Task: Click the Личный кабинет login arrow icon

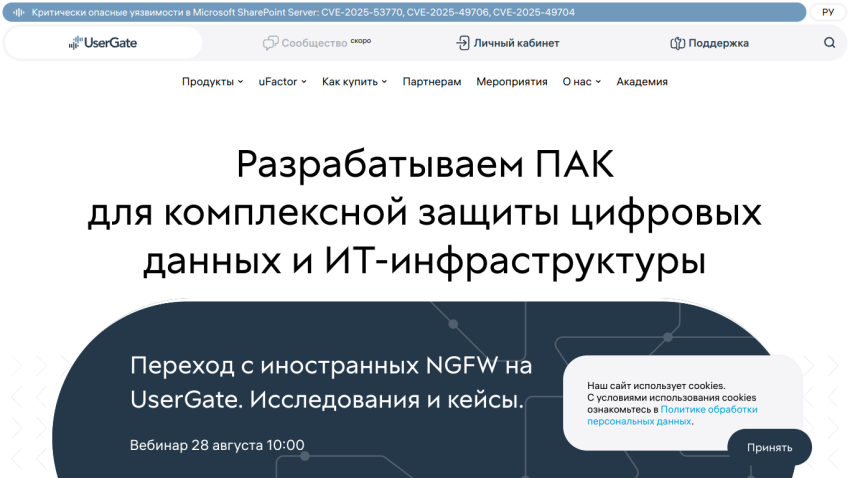Action: (462, 43)
